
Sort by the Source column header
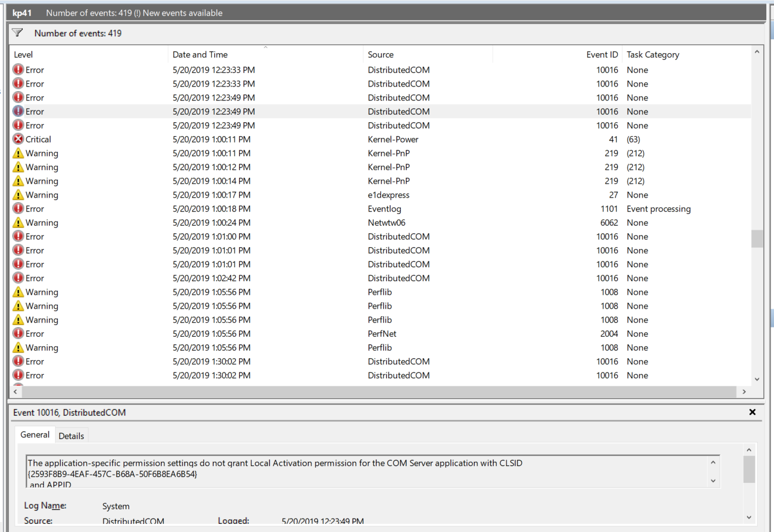[x=428, y=54]
